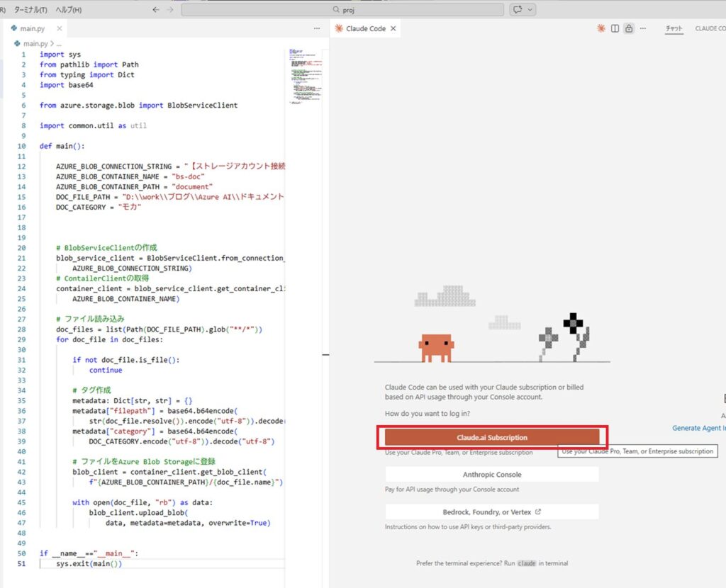Screen dimensions: 726x588
Task: Click the Claude spark icon in editor toolbar
Action: [x=601, y=28]
